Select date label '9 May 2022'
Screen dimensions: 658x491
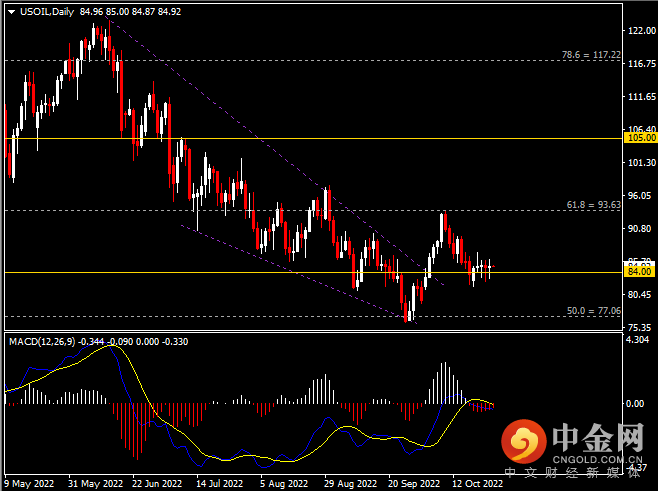(x=29, y=483)
